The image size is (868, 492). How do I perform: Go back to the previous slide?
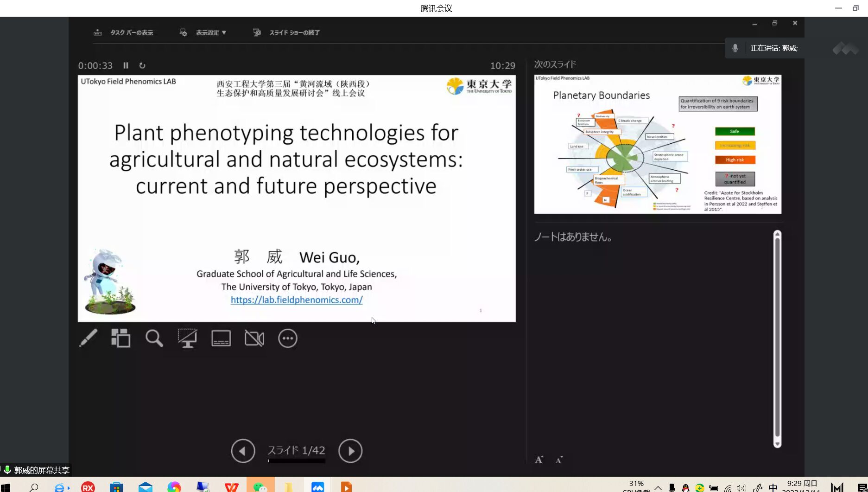[243, 451]
